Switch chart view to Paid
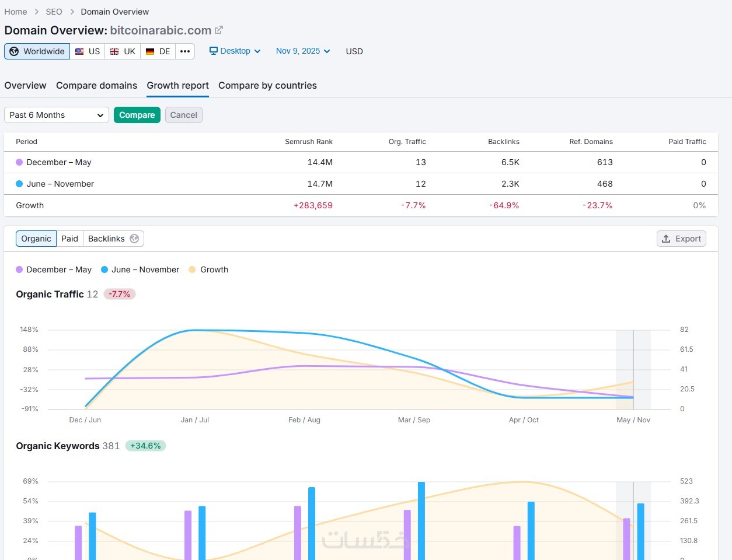The width and height of the screenshot is (732, 560). [69, 239]
